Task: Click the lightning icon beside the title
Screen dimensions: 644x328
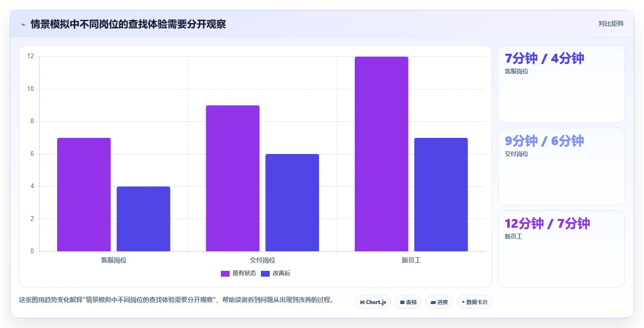Action: [23, 24]
